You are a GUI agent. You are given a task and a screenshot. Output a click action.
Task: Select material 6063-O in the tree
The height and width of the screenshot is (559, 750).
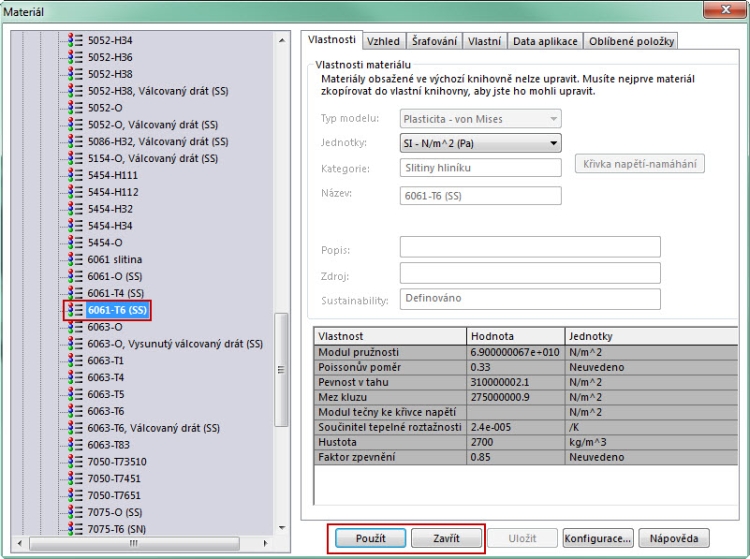(x=105, y=327)
